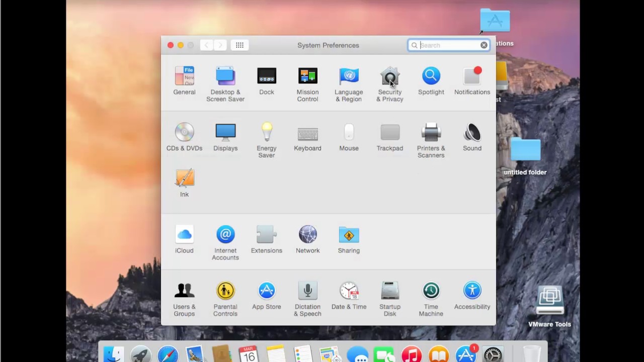The height and width of the screenshot is (362, 644).
Task: Open the Dock preferences pane
Action: pyautogui.click(x=267, y=80)
